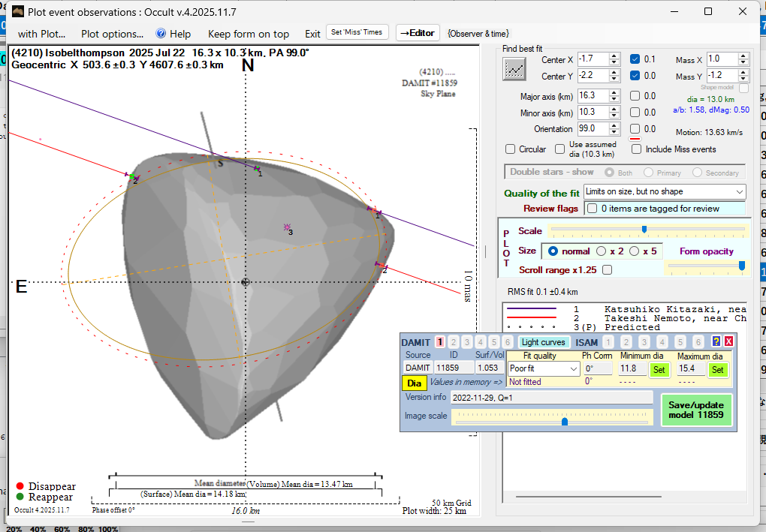Open DAMIT panel help question icon
This screenshot has width=766, height=532.
pos(716,341)
